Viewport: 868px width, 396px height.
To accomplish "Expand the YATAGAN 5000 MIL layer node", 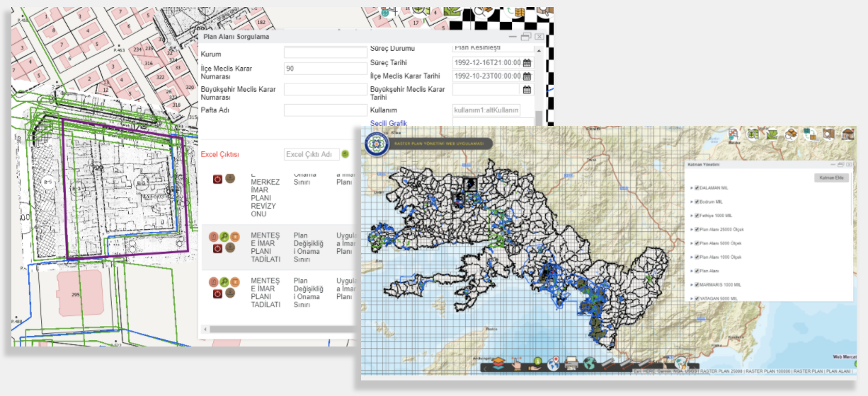I will [x=692, y=298].
